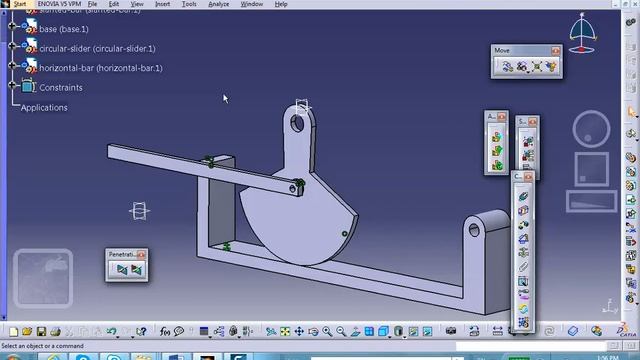Viewport: 640px width, 360px height.
Task: Click Swap Visible Space icon
Action: 427,331
